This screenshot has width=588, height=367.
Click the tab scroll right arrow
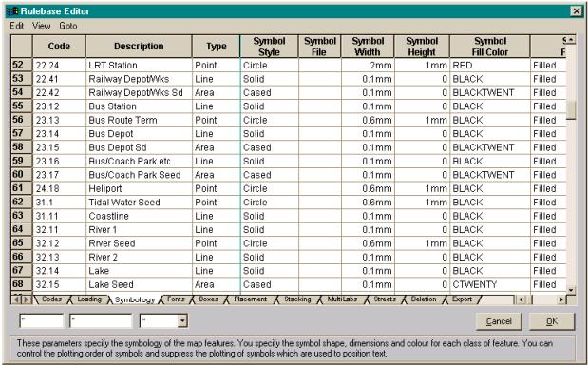tap(26, 299)
